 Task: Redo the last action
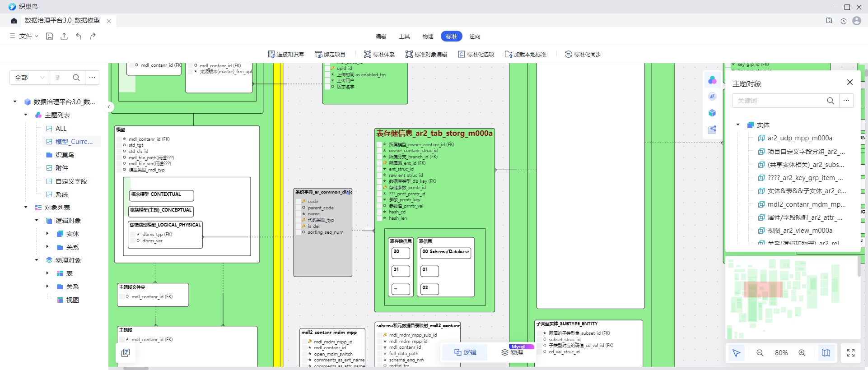click(93, 36)
